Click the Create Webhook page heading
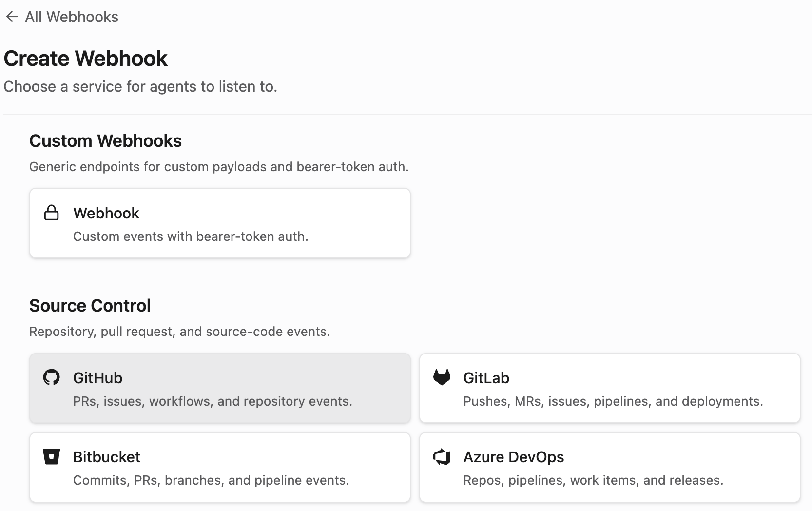This screenshot has width=812, height=511. [86, 59]
